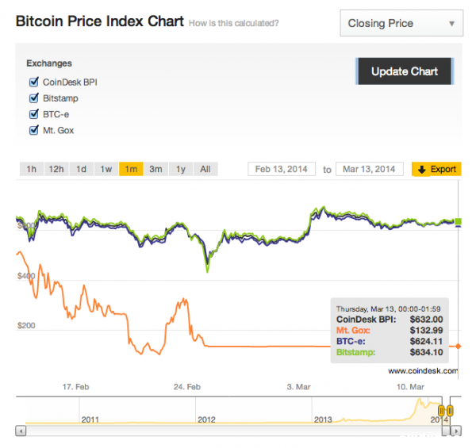
Task: Uncheck the CoinDesk BPI exchange checkbox
Action: [x=34, y=82]
